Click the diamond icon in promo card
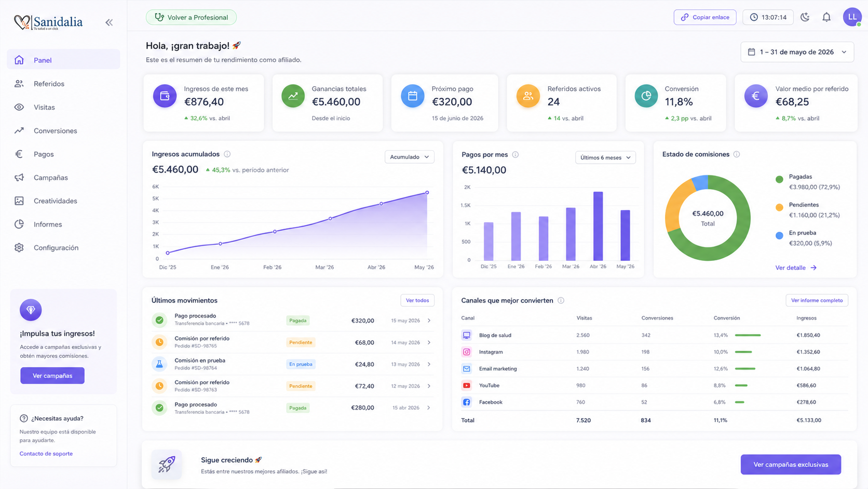The width and height of the screenshot is (868, 489). click(x=31, y=310)
